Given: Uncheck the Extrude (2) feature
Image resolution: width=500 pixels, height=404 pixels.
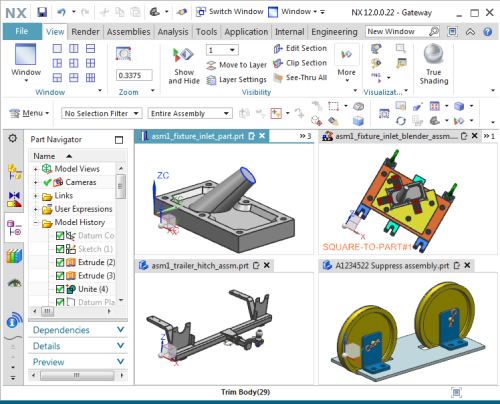Looking at the screenshot, I should (x=60, y=262).
